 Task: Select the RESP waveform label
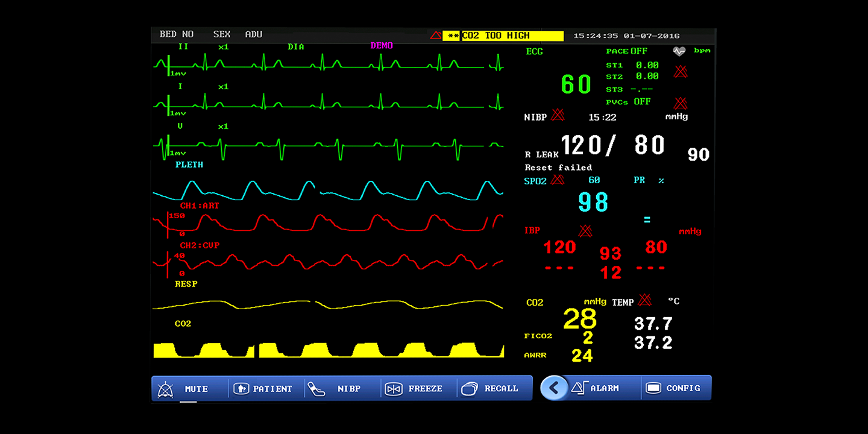[x=186, y=284]
